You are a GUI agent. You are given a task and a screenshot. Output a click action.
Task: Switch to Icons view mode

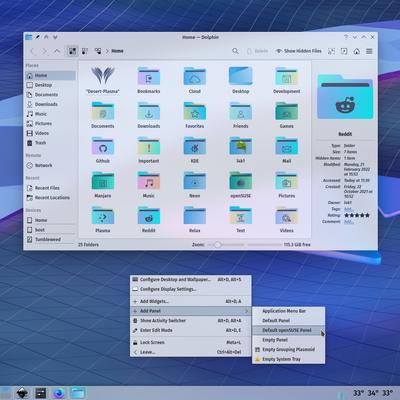[72, 51]
